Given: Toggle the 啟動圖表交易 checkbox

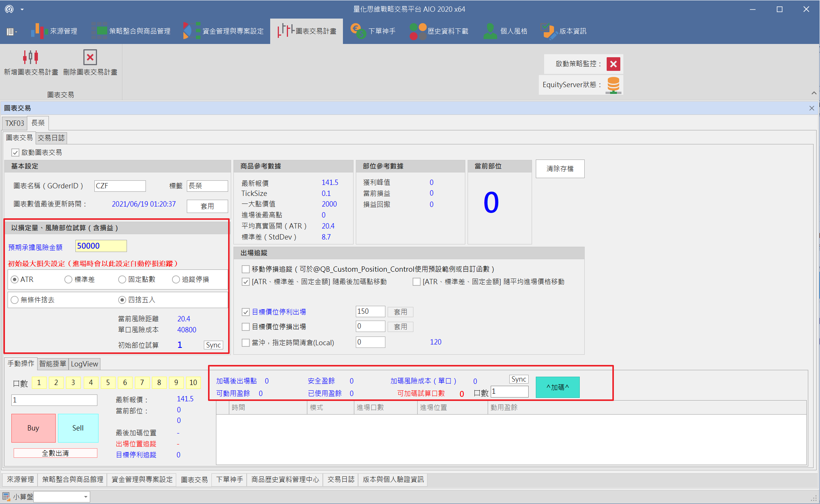Looking at the screenshot, I should coord(15,153).
